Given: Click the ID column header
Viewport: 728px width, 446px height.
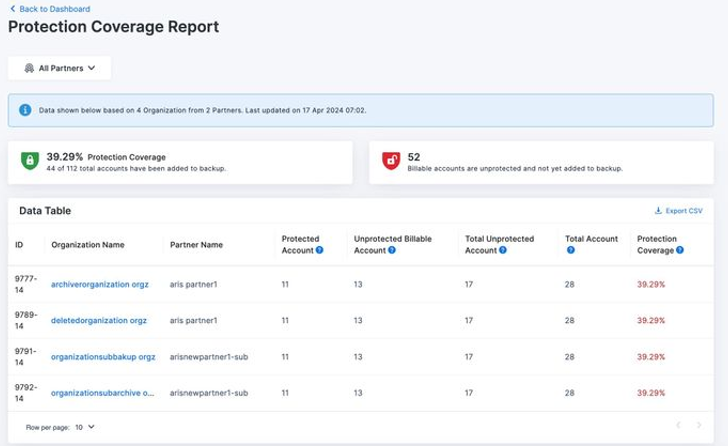Looking at the screenshot, I should tap(19, 245).
